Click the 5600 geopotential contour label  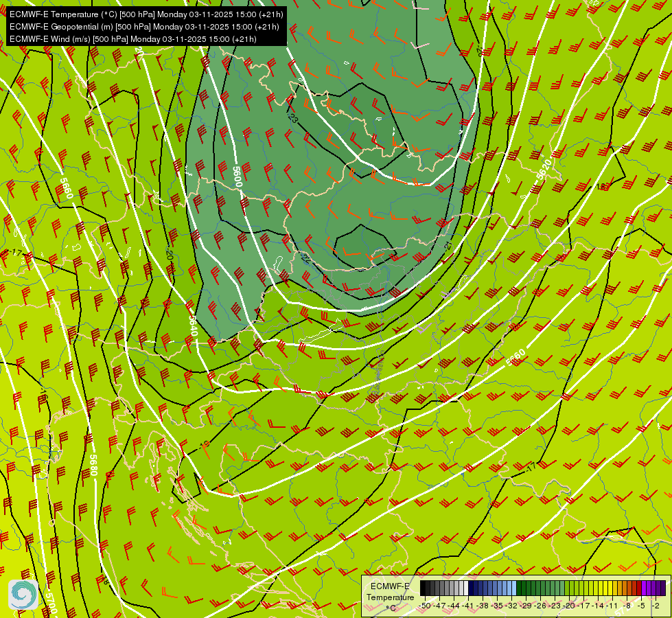pyautogui.click(x=237, y=176)
